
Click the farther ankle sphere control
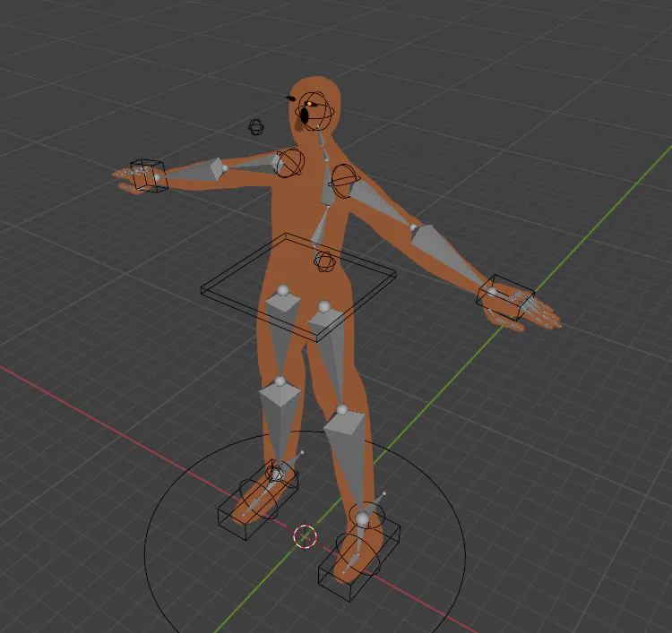click(275, 473)
